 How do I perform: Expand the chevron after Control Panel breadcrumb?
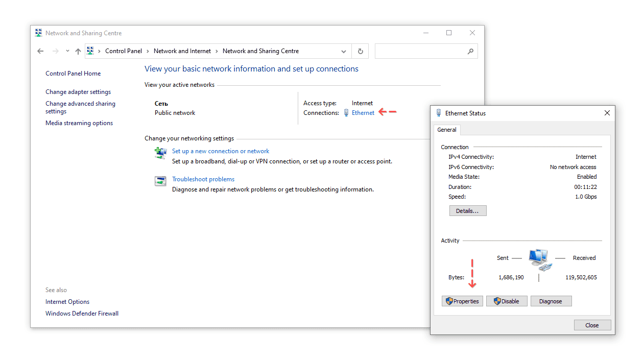coord(148,51)
